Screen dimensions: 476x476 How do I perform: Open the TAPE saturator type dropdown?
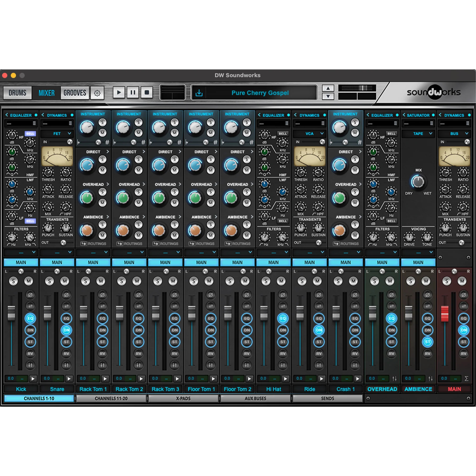click(418, 134)
